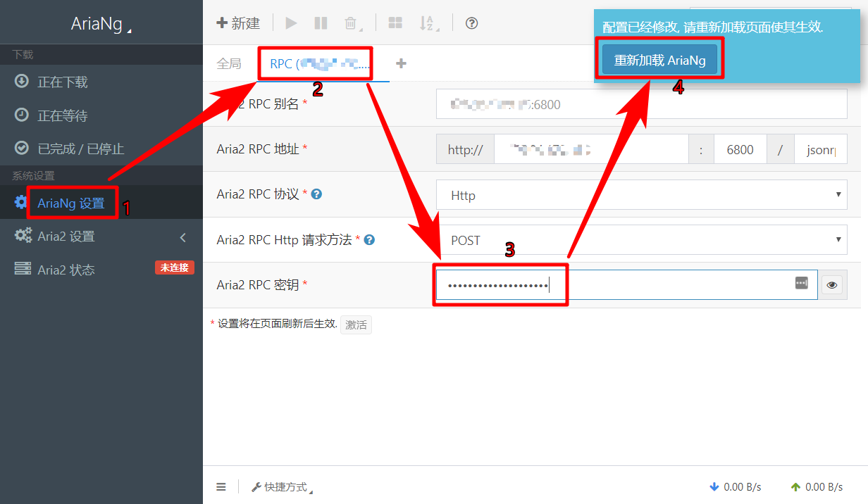The width and height of the screenshot is (868, 504).
Task: Click the completed checkmark sidebar icon
Action: tap(21, 148)
